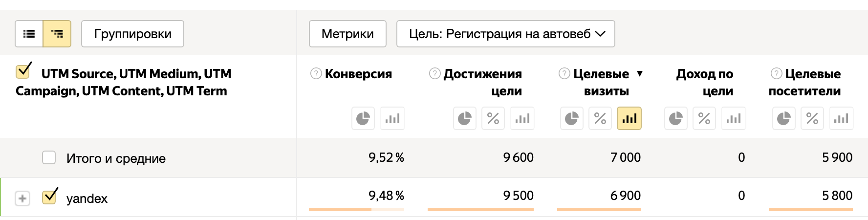Switch to flat list view icon
The height and width of the screenshot is (220, 868).
(x=29, y=34)
